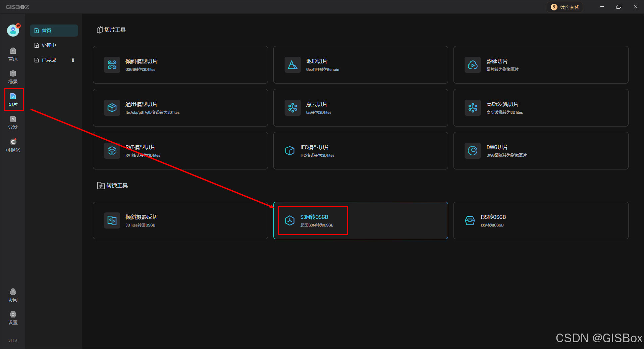Click the 倾斜摄影反切 icon
This screenshot has width=644, height=349.
112,220
